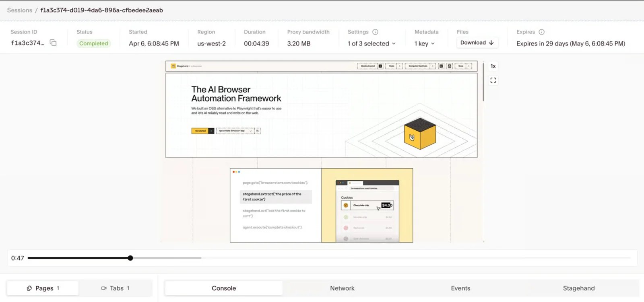
Task: View the Stagehand tab
Action: coord(579,288)
